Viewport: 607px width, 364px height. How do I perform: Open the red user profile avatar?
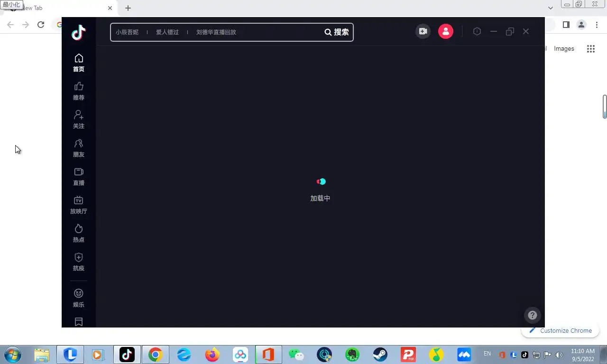(x=446, y=31)
